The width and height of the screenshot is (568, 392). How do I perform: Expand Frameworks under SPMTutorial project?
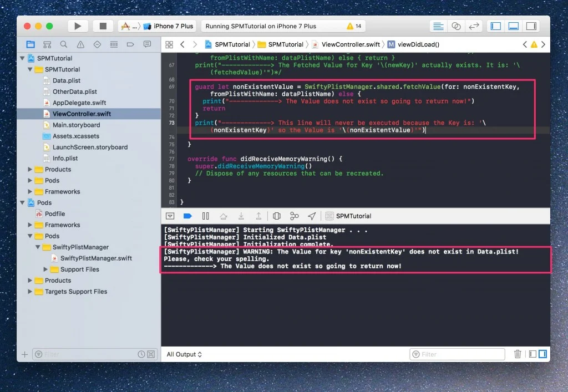coord(30,191)
